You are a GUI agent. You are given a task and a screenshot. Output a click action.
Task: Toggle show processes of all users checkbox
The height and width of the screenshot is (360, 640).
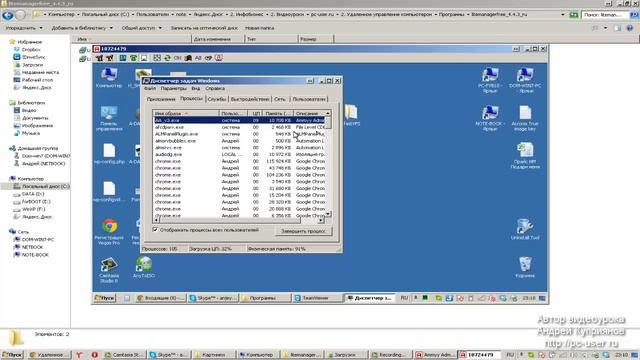(155, 229)
